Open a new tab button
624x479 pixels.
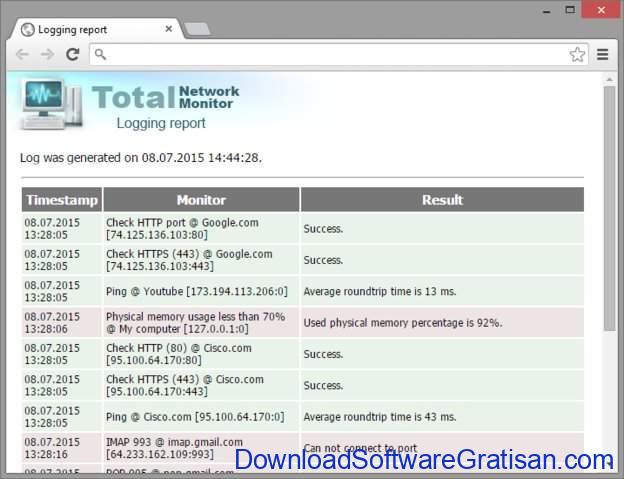198,29
